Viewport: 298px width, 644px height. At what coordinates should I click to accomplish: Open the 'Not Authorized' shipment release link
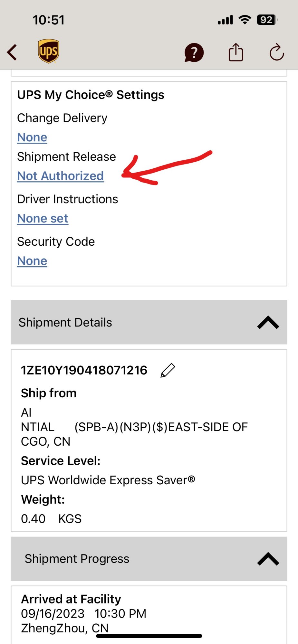61,176
